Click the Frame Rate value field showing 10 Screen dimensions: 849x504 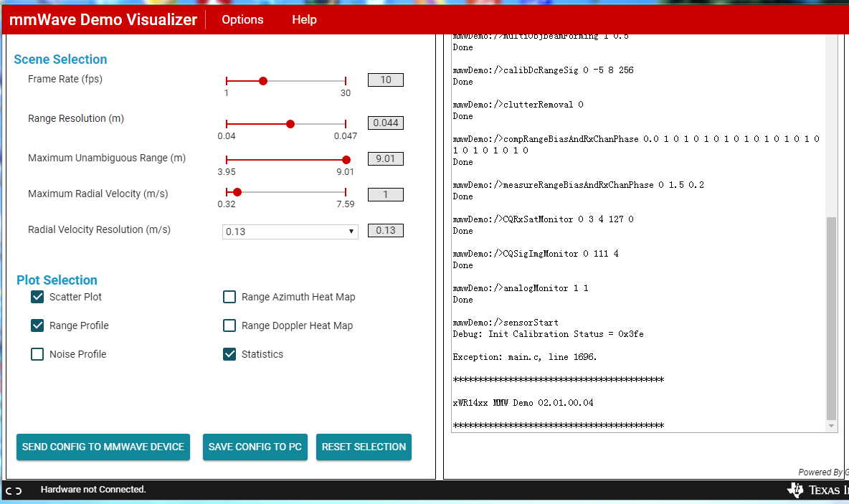pyautogui.click(x=386, y=80)
